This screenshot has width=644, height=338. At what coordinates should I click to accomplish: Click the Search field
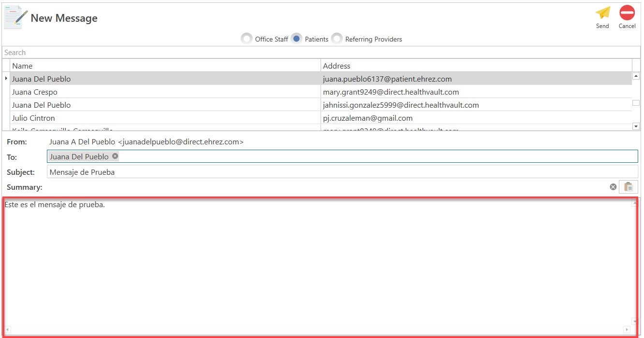[x=321, y=52]
